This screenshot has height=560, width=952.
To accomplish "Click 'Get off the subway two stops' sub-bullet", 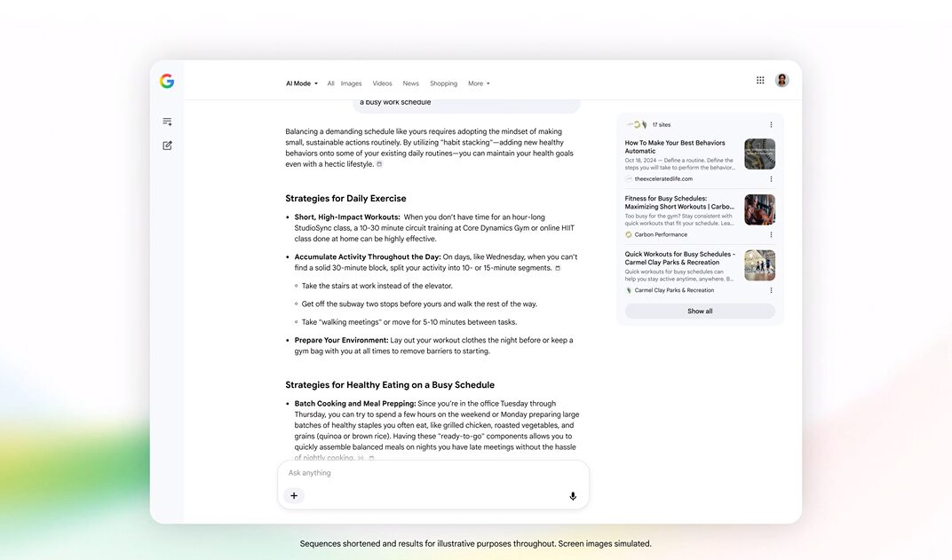I will pyautogui.click(x=419, y=304).
